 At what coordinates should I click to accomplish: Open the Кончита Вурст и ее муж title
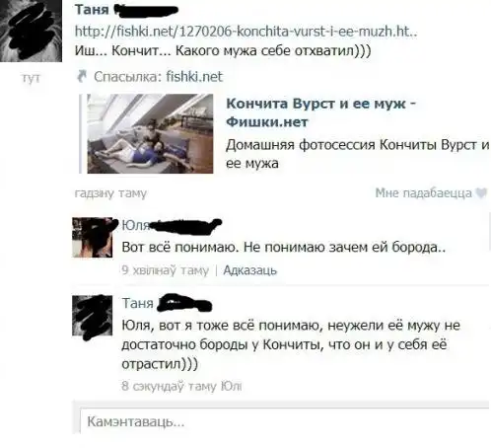click(x=320, y=112)
